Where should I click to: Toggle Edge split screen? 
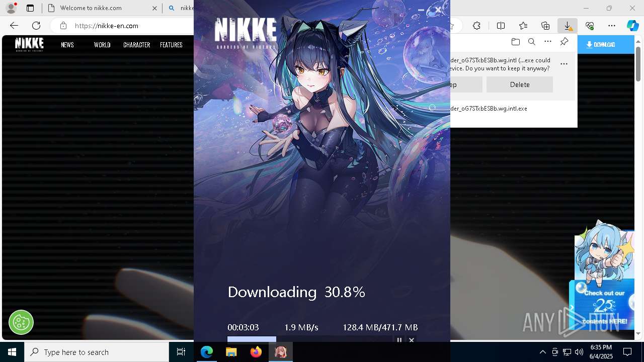point(501,26)
